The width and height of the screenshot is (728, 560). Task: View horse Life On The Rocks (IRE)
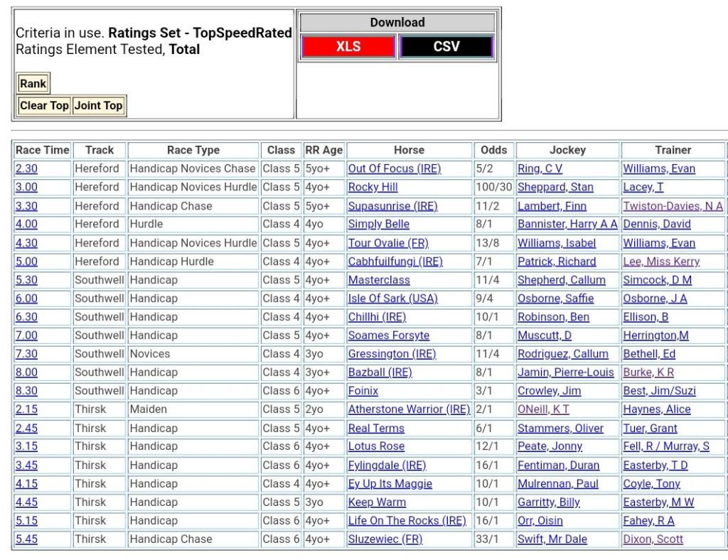tap(407, 521)
